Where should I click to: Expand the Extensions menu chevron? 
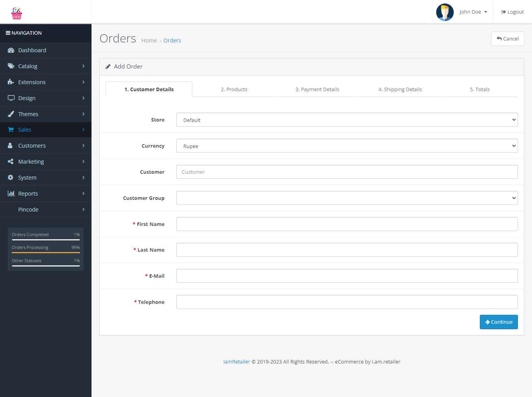pos(83,82)
